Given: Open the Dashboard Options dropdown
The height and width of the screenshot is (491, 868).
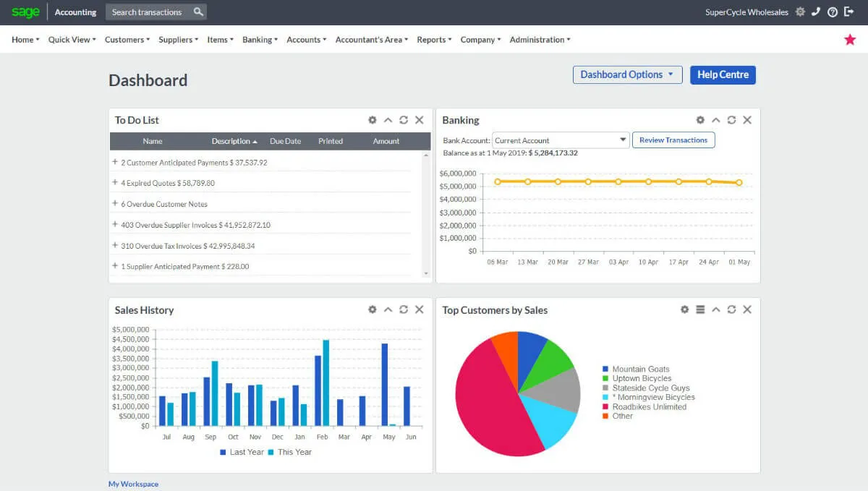Looking at the screenshot, I should click(627, 74).
